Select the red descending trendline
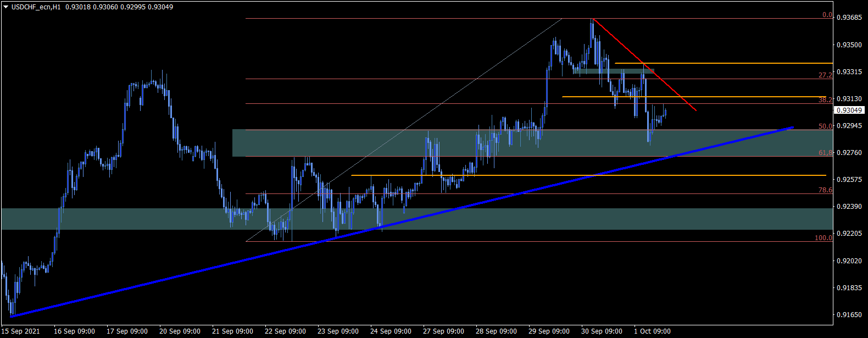Screen dimensions: 868x338 pos(644,64)
